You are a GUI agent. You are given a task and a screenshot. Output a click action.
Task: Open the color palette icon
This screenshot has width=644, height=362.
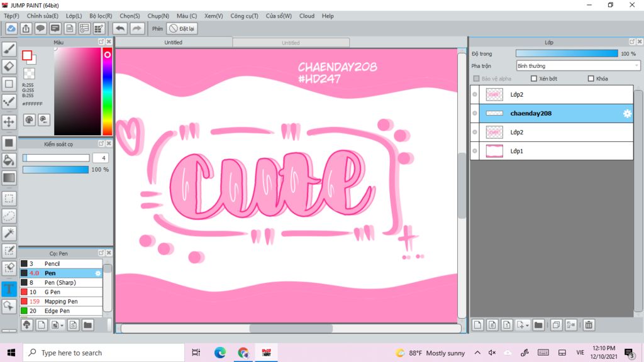pos(29,120)
